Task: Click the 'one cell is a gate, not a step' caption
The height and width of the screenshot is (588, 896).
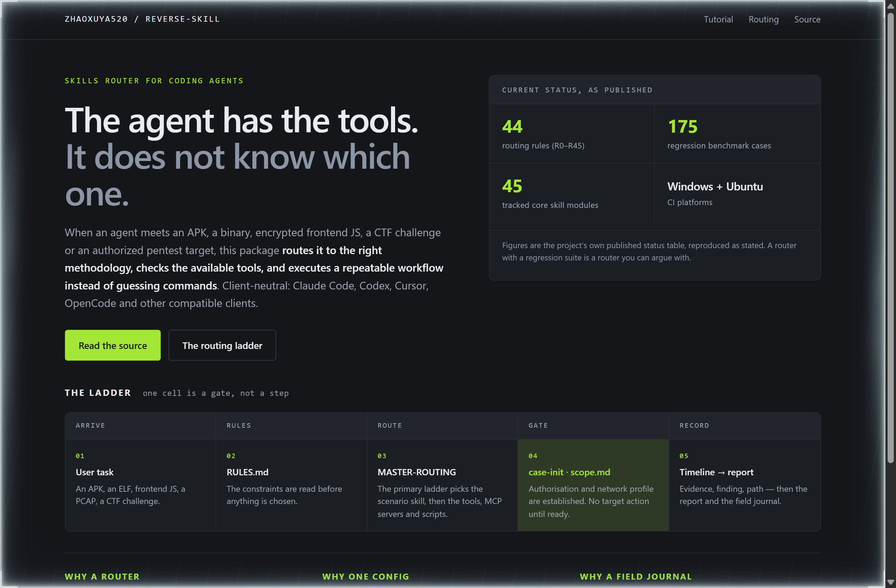Action: pos(216,393)
